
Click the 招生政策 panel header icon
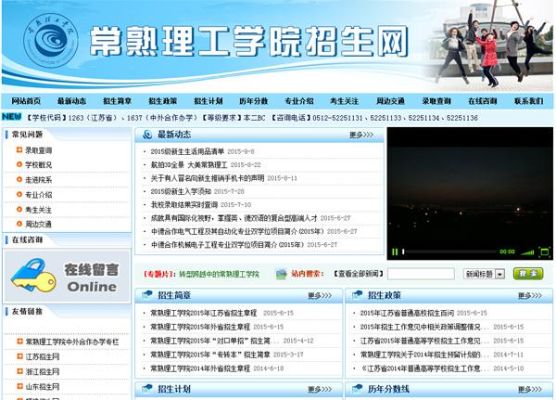357,294
